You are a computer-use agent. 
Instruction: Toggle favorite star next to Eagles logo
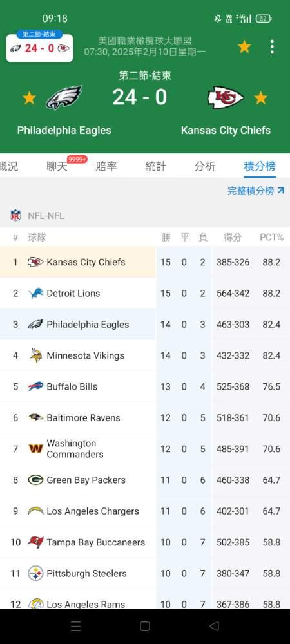click(x=29, y=98)
